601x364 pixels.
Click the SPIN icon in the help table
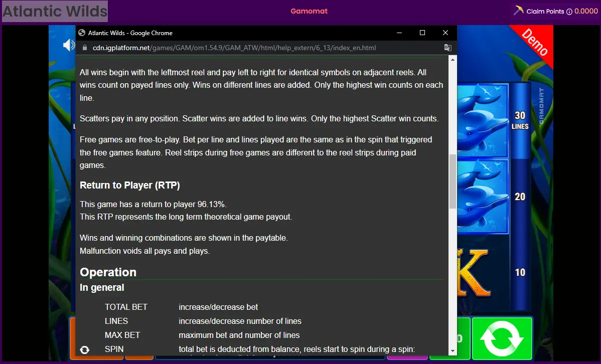coord(85,349)
